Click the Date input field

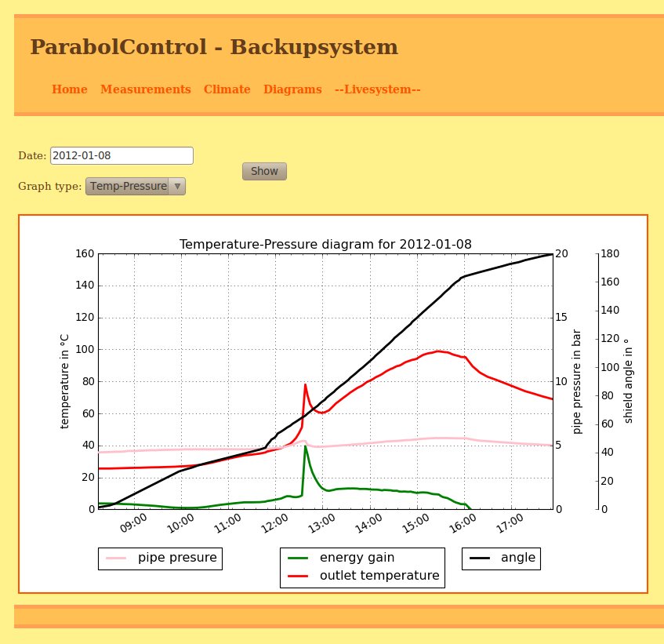point(122,155)
